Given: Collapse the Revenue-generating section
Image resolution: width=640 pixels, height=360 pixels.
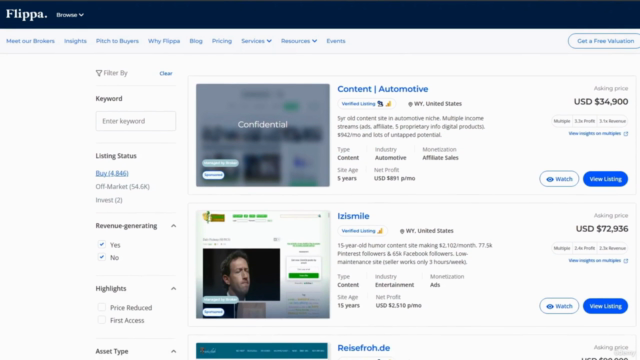Looking at the screenshot, I should point(173,226).
